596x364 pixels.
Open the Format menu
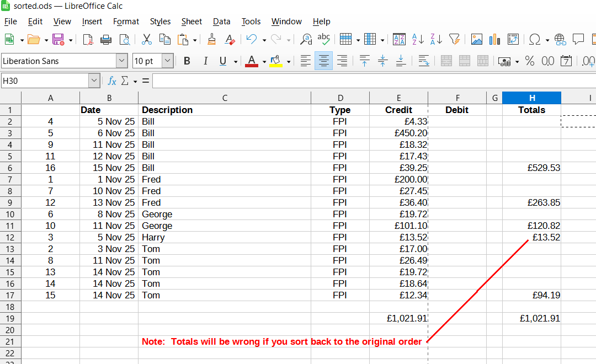tap(126, 22)
